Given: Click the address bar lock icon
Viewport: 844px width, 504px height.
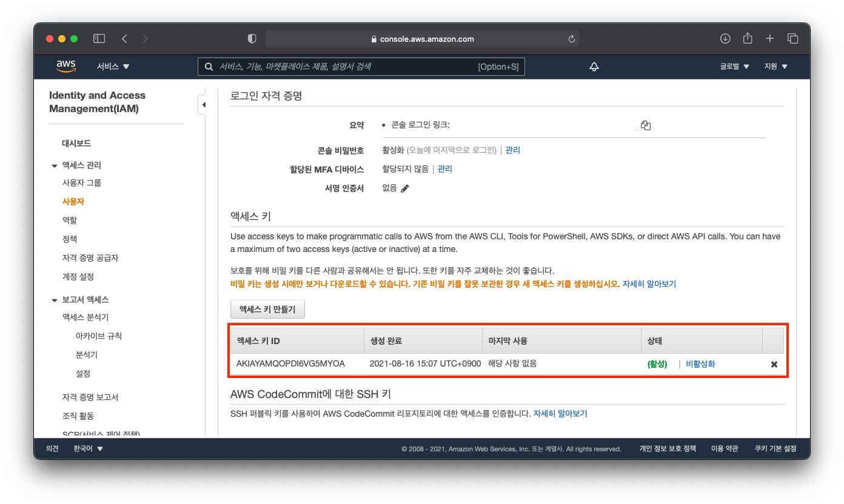Looking at the screenshot, I should point(373,39).
